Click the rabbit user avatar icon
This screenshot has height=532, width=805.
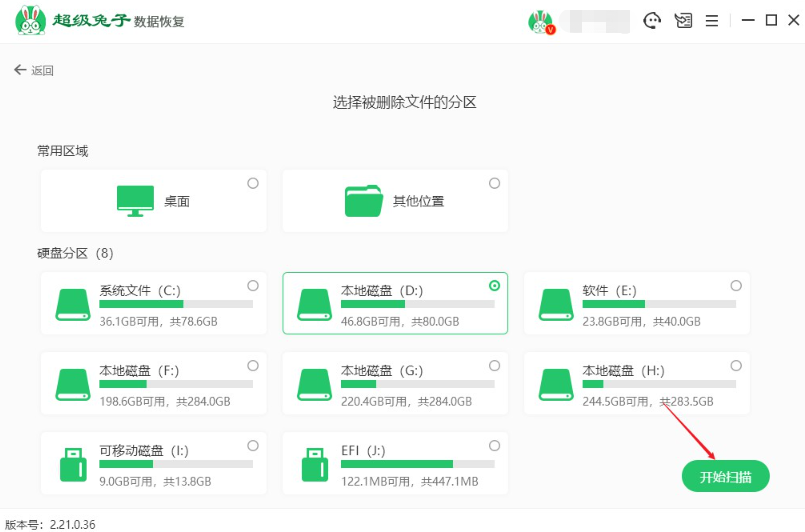pyautogui.click(x=541, y=21)
